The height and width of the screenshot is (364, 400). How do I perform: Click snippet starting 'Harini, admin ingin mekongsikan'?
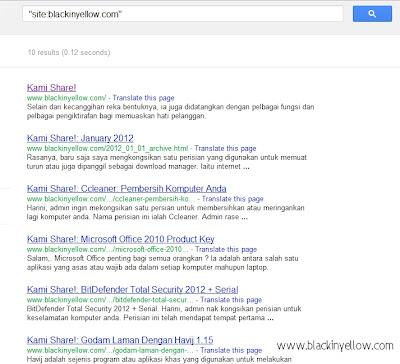pos(166,212)
